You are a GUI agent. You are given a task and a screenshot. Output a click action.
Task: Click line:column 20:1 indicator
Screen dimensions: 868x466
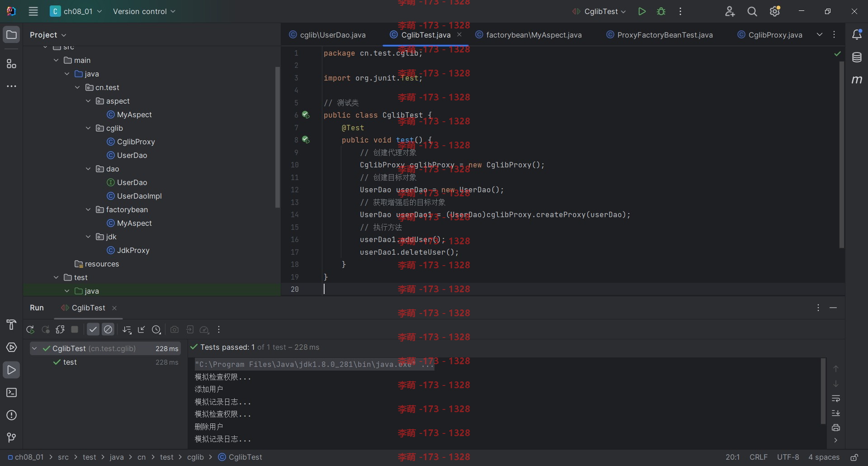click(x=732, y=457)
